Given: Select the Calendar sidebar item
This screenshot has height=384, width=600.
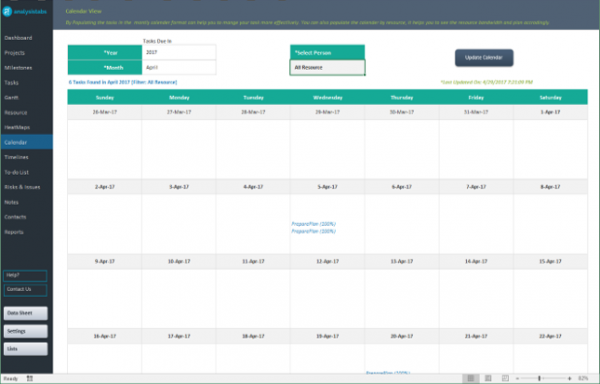Looking at the screenshot, I should 27,142.
